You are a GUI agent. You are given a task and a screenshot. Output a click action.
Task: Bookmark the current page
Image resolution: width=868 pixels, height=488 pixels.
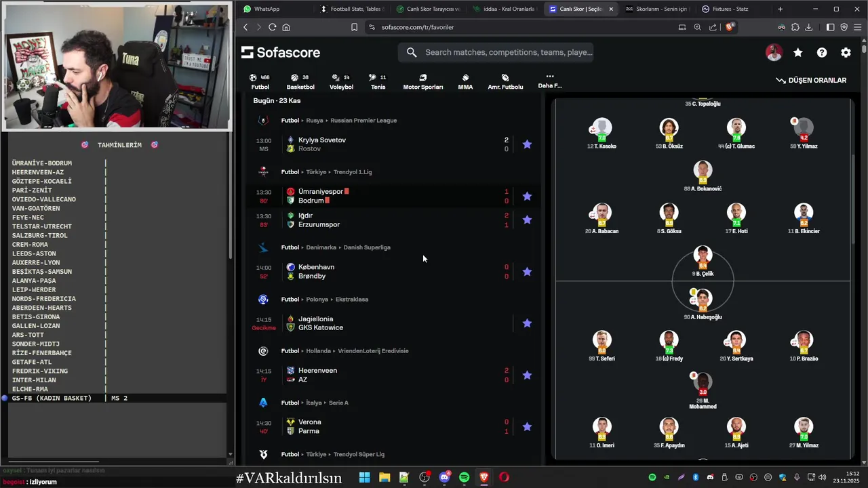(354, 27)
